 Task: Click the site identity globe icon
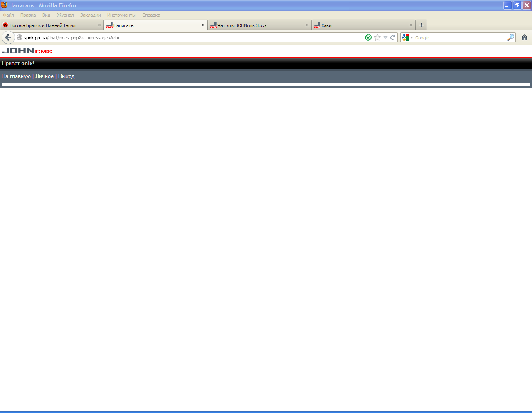[20, 37]
